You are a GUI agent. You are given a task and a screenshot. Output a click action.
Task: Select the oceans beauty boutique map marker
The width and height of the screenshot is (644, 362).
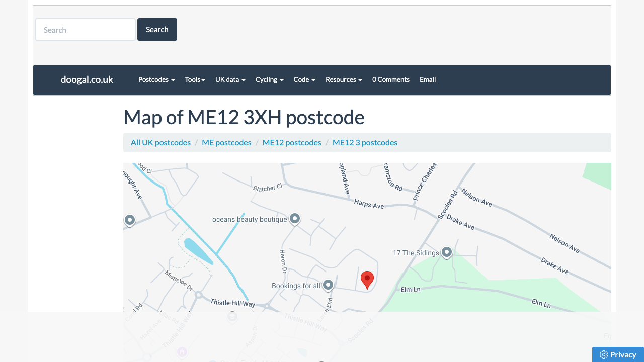[295, 219]
